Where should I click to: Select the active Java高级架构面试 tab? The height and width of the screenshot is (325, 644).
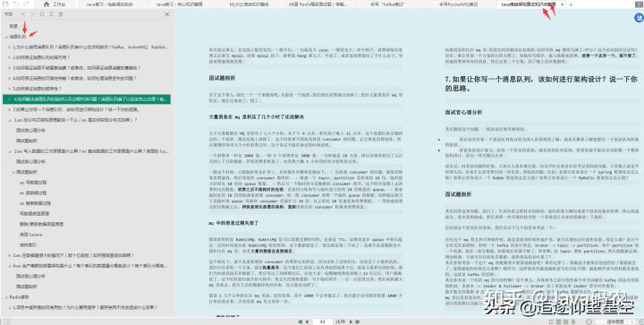(x=528, y=4)
